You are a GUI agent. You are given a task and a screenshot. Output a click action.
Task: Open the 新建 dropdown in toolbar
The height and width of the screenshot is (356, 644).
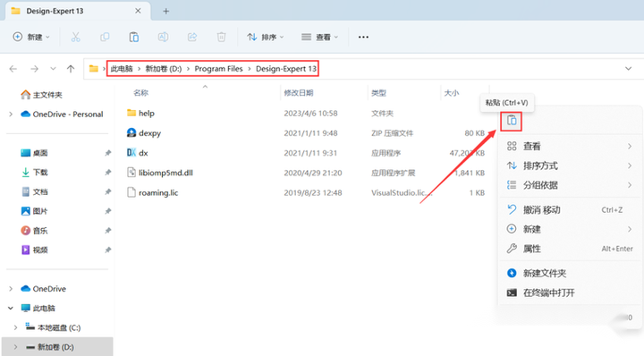tap(31, 37)
